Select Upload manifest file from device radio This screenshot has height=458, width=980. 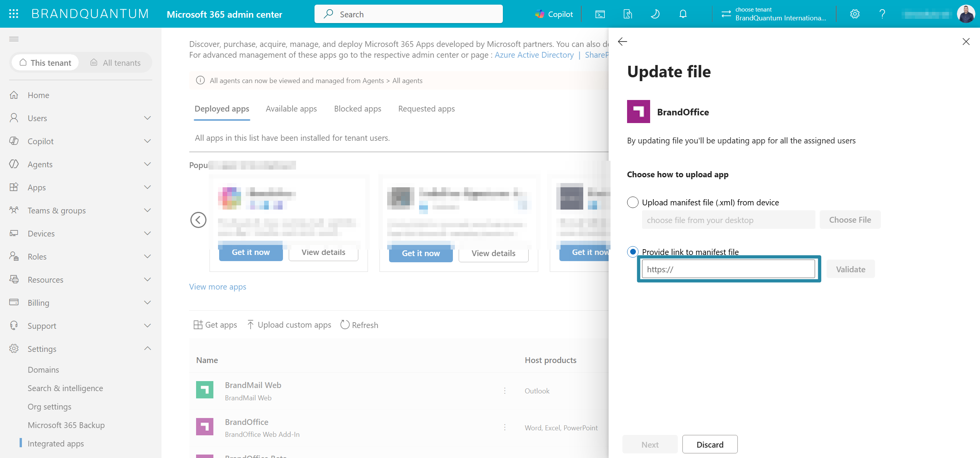[633, 202]
